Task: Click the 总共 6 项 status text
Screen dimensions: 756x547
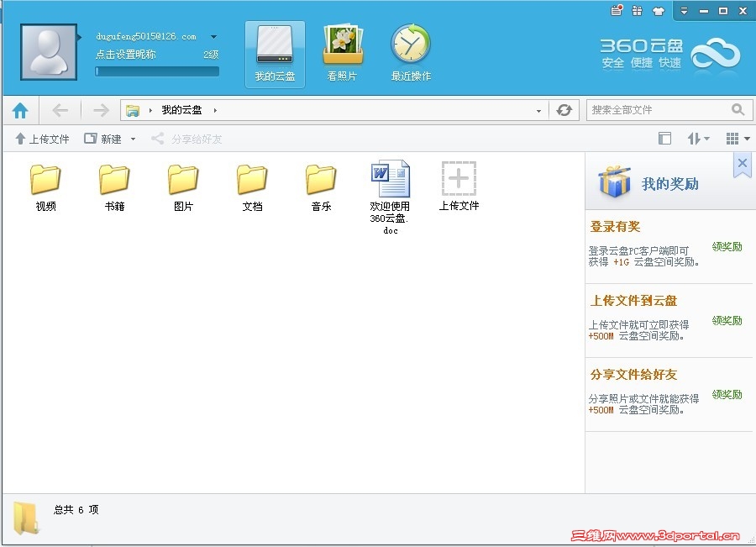Action: pos(76,510)
